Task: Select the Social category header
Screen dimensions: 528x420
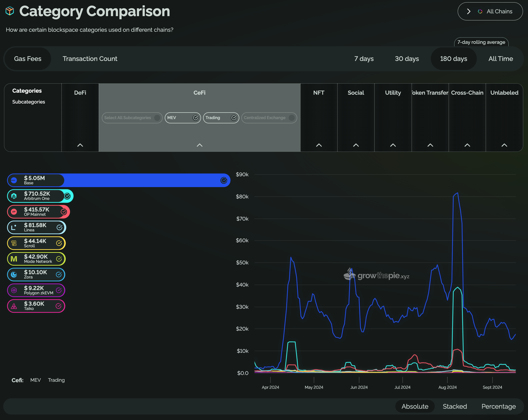Action: click(x=356, y=93)
